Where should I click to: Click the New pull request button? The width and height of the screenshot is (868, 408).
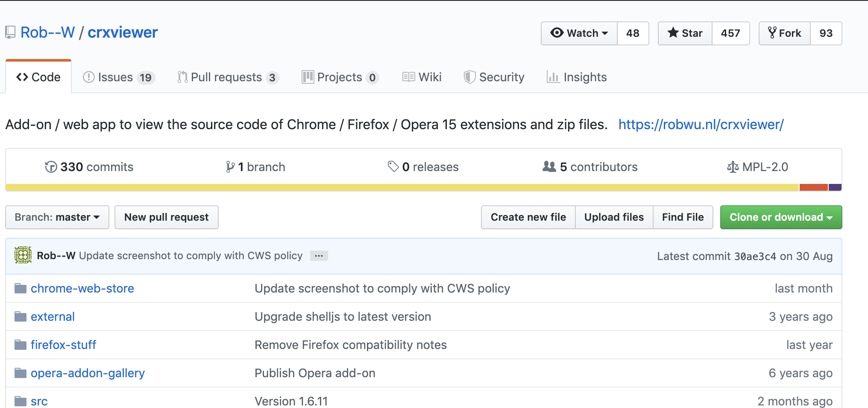167,217
